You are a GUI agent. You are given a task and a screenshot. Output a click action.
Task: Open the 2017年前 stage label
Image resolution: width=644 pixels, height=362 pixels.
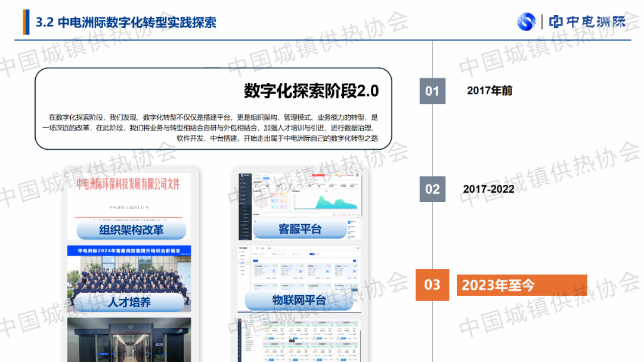pos(490,91)
